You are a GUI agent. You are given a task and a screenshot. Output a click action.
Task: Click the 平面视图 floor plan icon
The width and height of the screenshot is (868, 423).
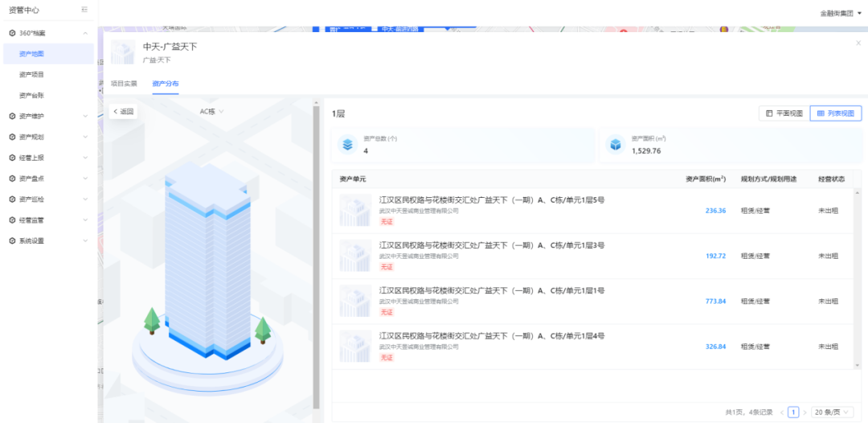click(769, 113)
